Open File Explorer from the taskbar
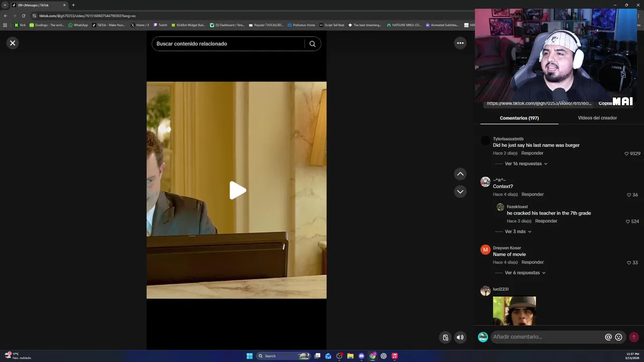Screen dimensions: 644x362 (x=350, y=356)
